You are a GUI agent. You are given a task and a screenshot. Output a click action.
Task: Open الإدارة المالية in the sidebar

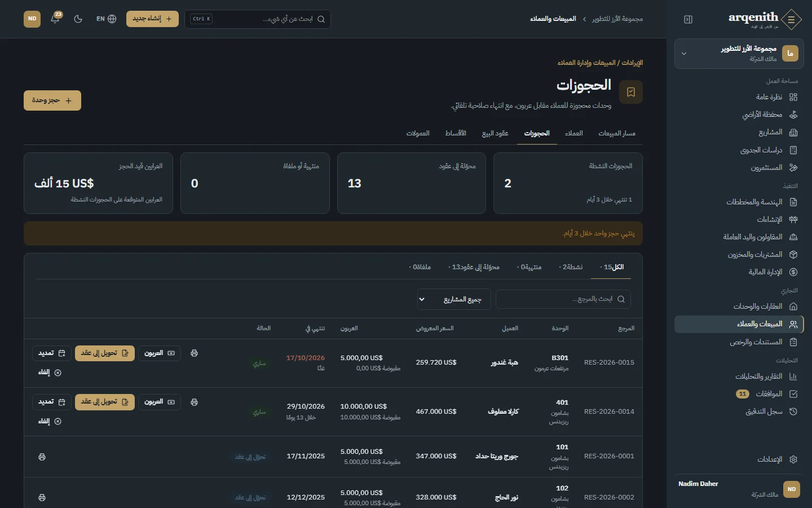tap(739, 272)
